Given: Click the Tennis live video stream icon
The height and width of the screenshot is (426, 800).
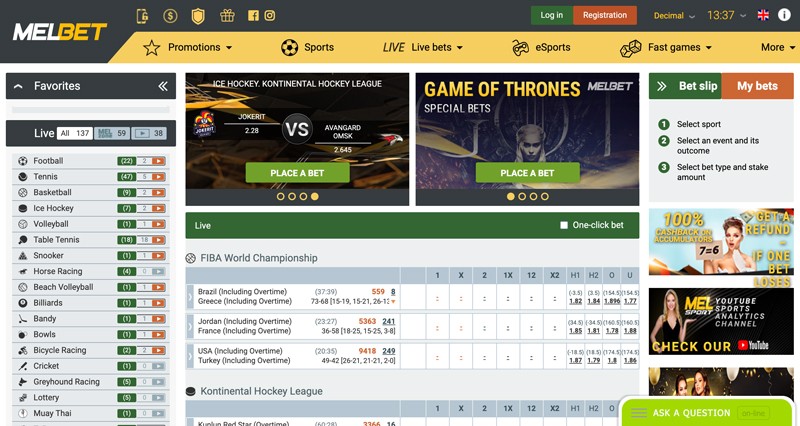Looking at the screenshot, I should pos(159,177).
